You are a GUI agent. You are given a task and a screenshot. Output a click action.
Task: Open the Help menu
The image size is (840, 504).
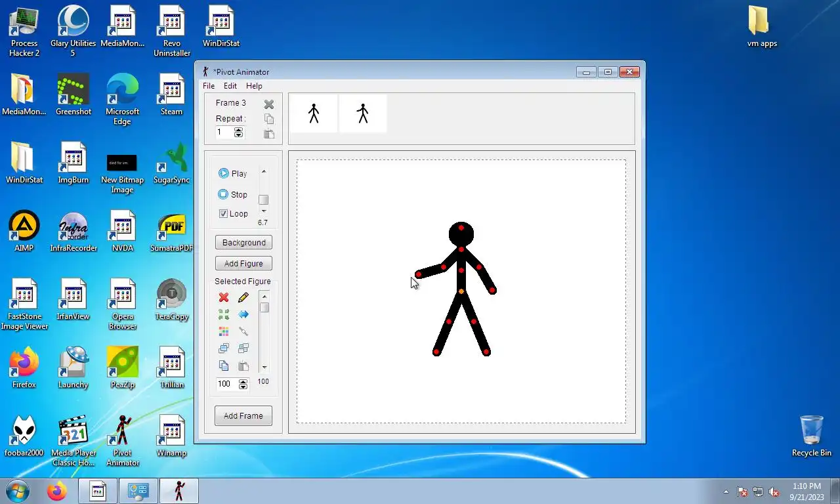tap(254, 86)
